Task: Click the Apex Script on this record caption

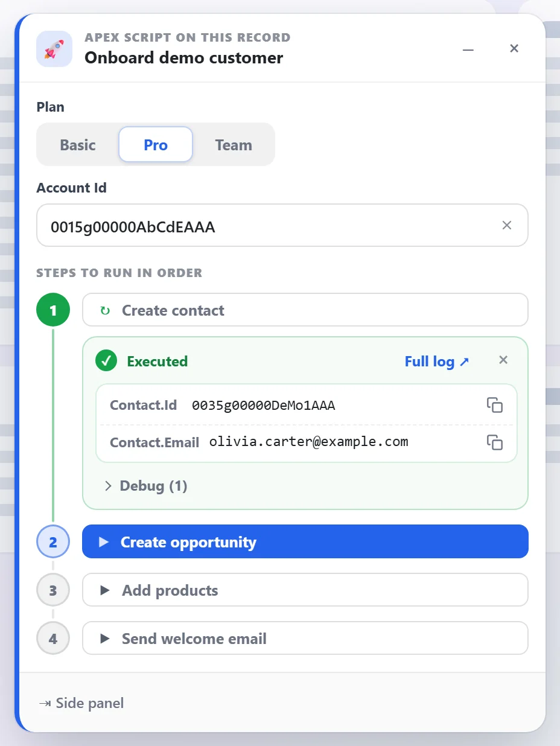Action: click(188, 37)
